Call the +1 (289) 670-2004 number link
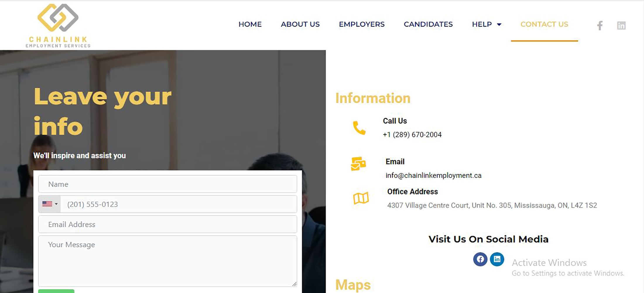644x293 pixels. coord(412,135)
